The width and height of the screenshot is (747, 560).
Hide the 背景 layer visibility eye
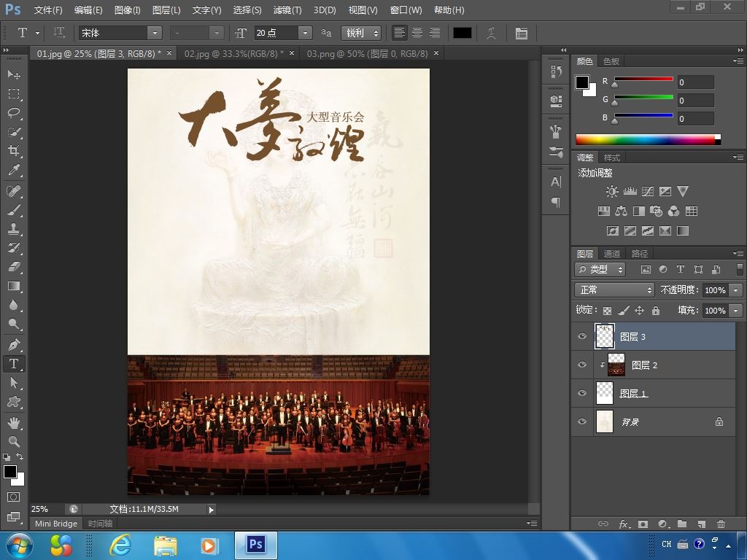(x=582, y=422)
